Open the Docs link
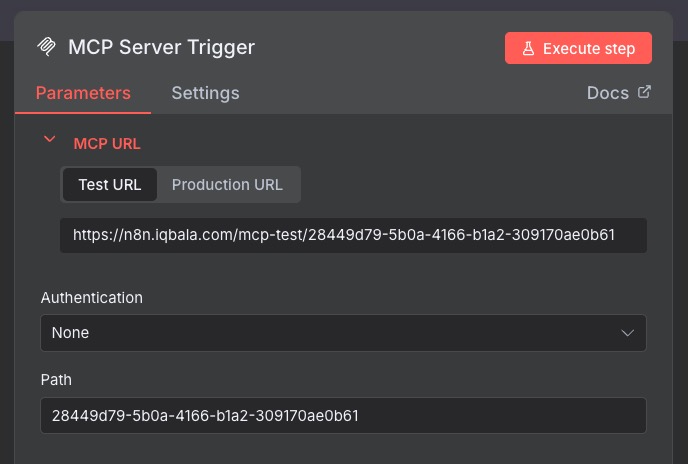Image resolution: width=688 pixels, height=464 pixels. 607,93
